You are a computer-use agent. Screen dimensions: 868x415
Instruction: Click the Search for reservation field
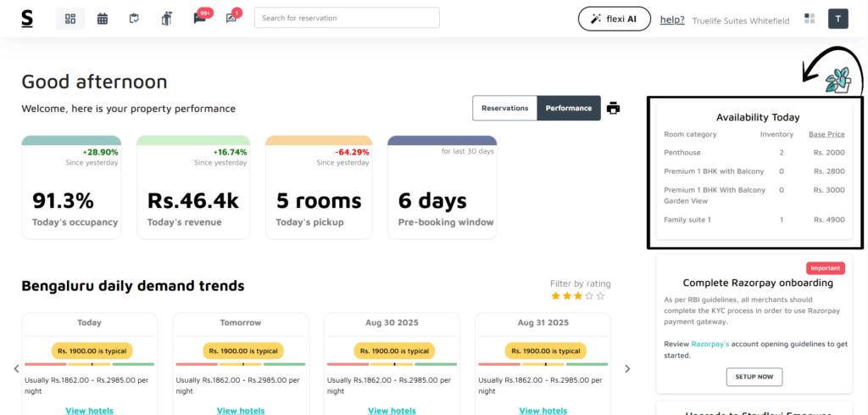click(x=347, y=18)
